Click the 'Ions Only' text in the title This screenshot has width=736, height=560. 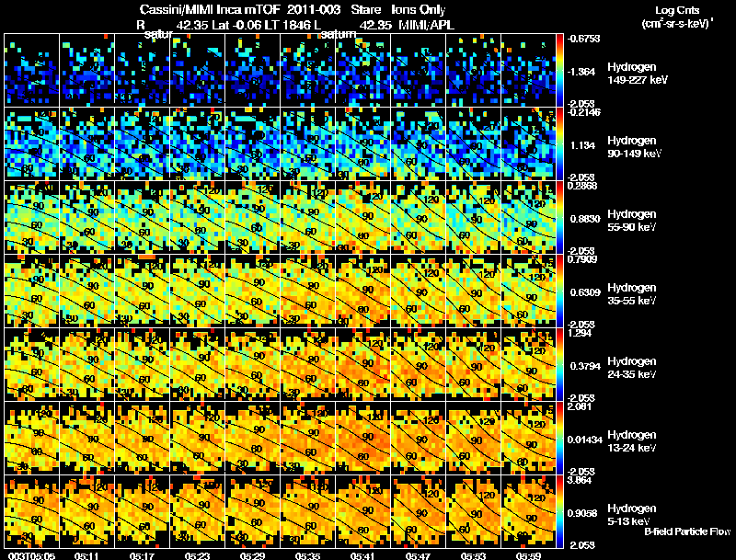pyautogui.click(x=418, y=9)
